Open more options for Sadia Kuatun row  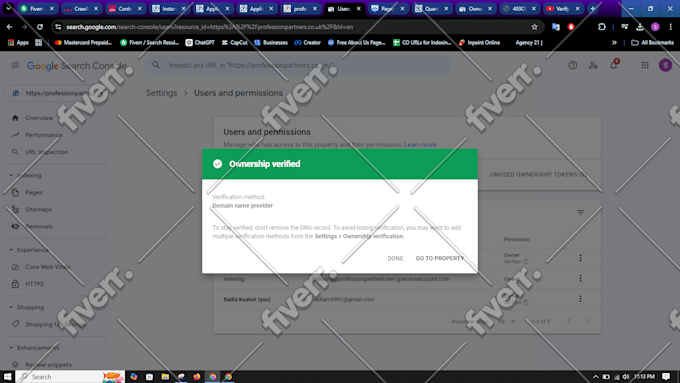(580, 299)
